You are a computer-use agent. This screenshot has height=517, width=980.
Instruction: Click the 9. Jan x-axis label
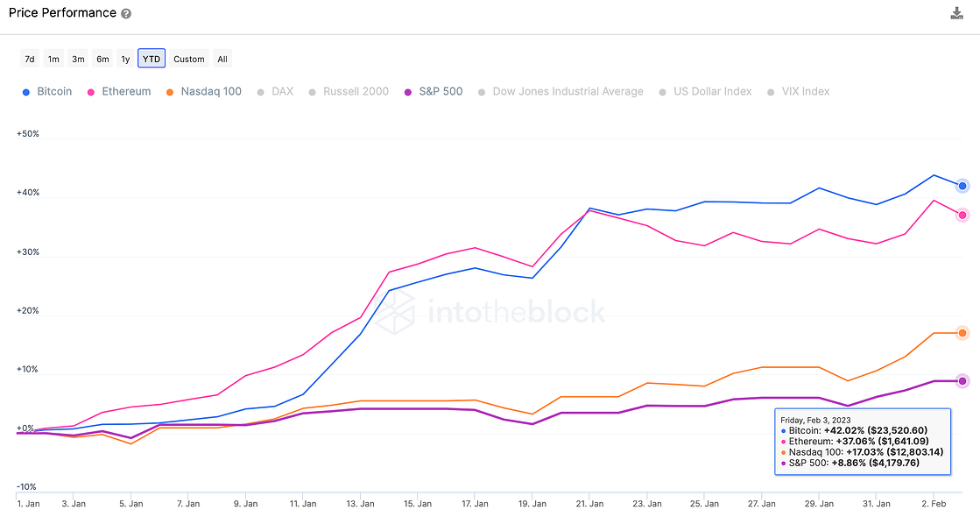[245, 503]
